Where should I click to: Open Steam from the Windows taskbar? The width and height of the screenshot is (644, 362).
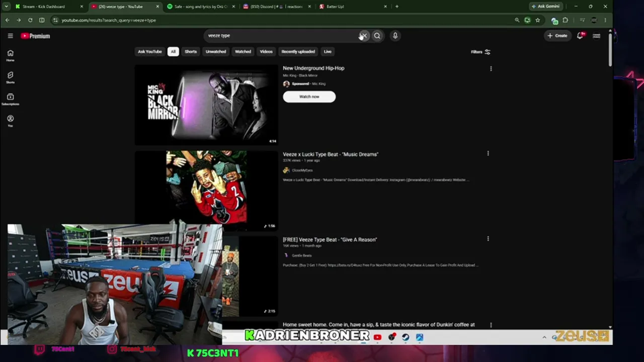coord(406,337)
